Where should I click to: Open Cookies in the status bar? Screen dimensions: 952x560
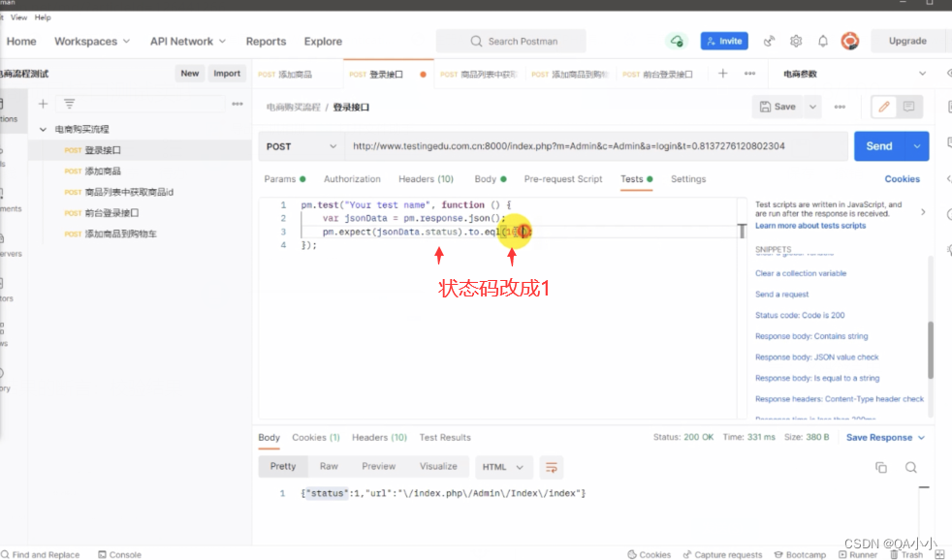pos(649,554)
